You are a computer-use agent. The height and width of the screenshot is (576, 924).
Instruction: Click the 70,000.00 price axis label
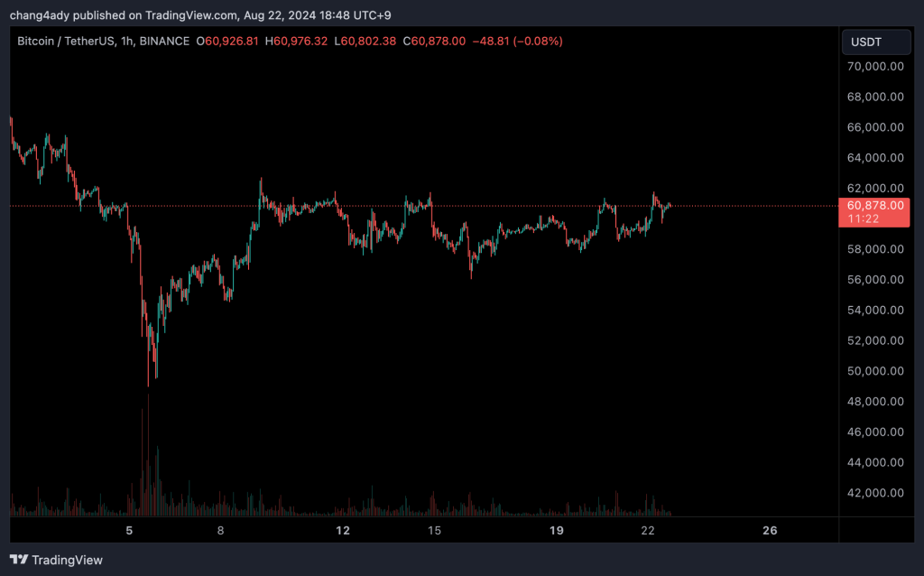[873, 67]
